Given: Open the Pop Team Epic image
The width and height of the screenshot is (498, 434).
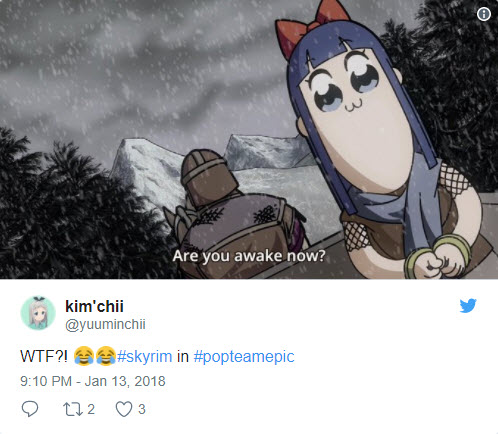Looking at the screenshot, I should click(249, 139).
